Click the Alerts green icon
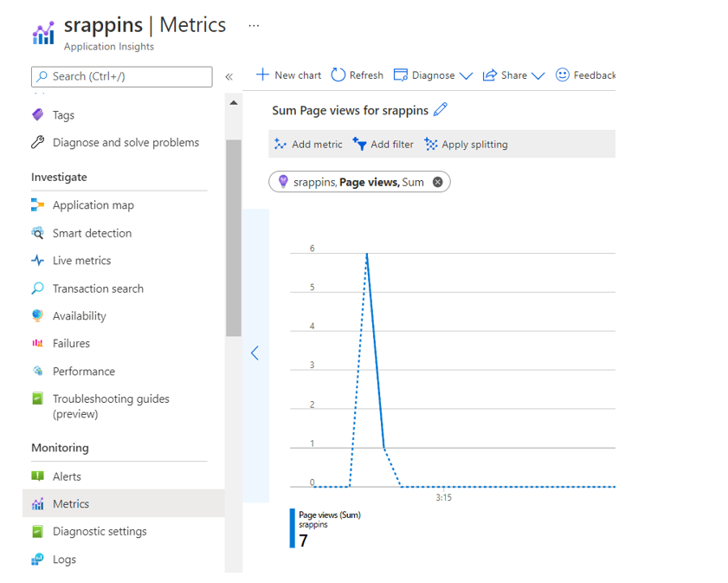Screen dimensions: 728x583 [x=37, y=476]
